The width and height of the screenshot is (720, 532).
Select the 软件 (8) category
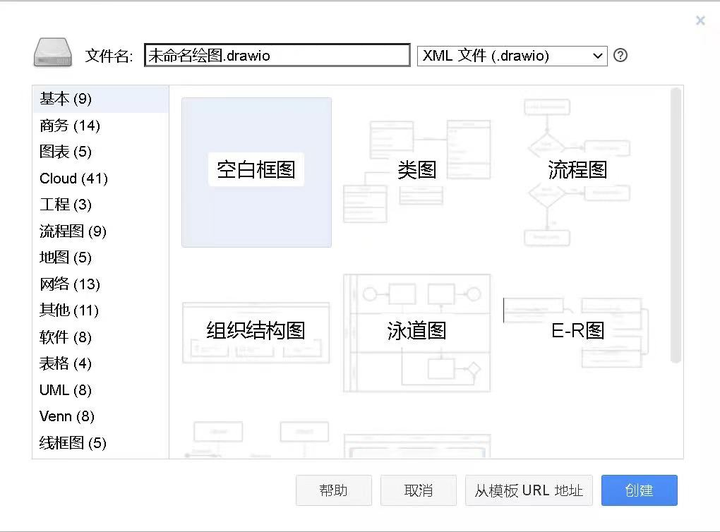pos(101,337)
